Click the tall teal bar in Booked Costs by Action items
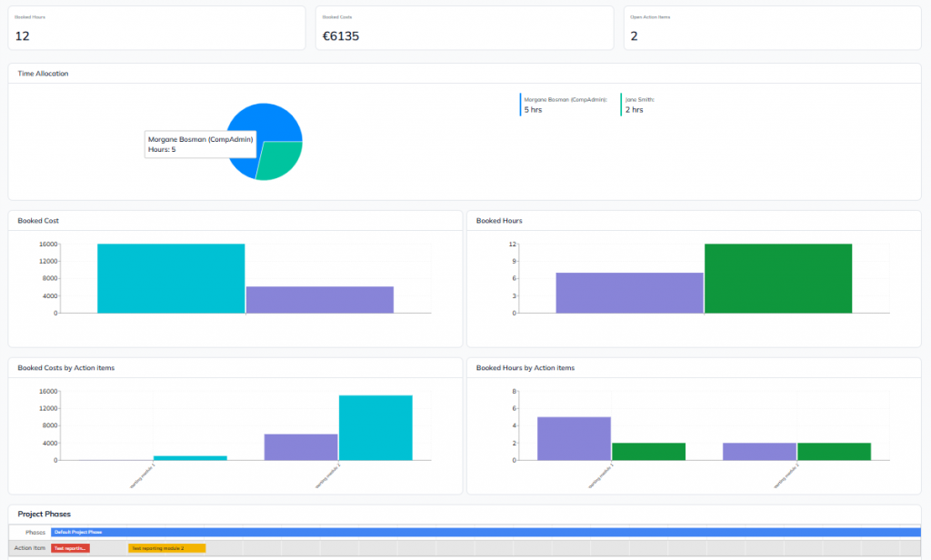The width and height of the screenshot is (931, 560). coord(375,427)
